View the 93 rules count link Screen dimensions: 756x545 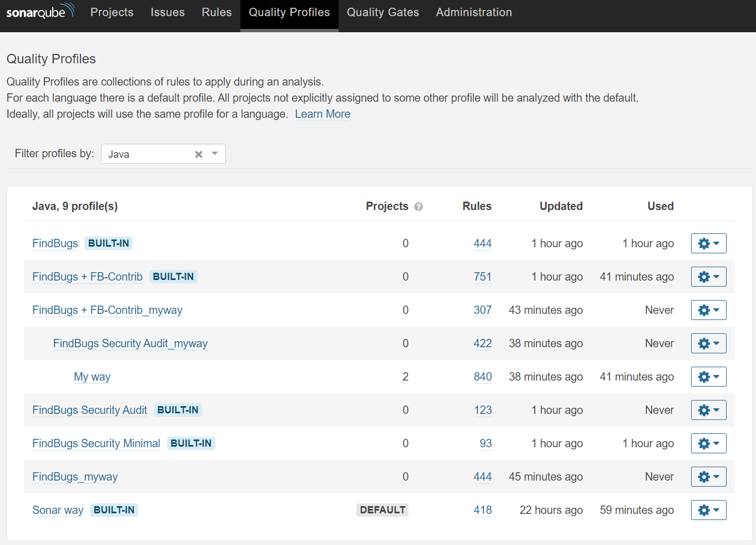(486, 443)
